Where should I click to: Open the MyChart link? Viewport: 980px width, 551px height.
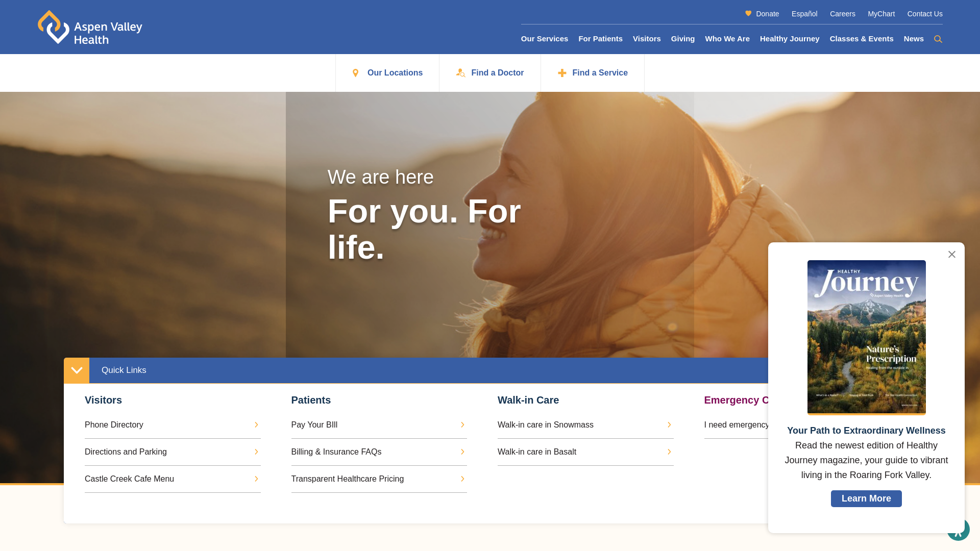(x=881, y=14)
